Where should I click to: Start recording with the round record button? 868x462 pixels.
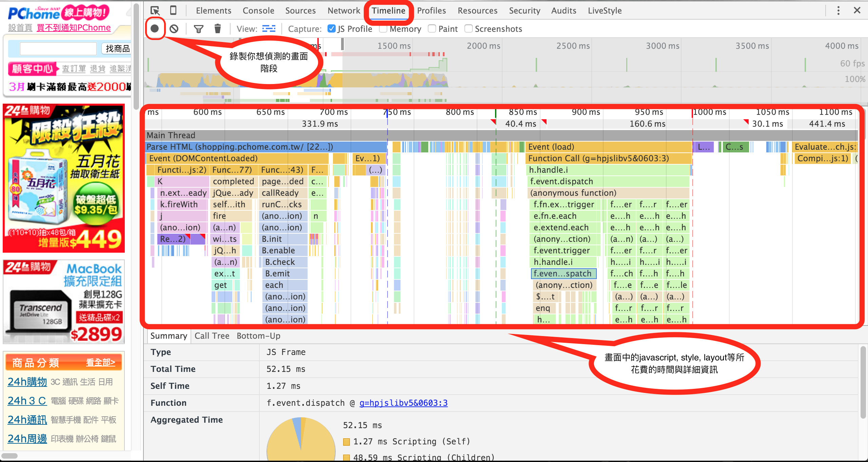(155, 28)
